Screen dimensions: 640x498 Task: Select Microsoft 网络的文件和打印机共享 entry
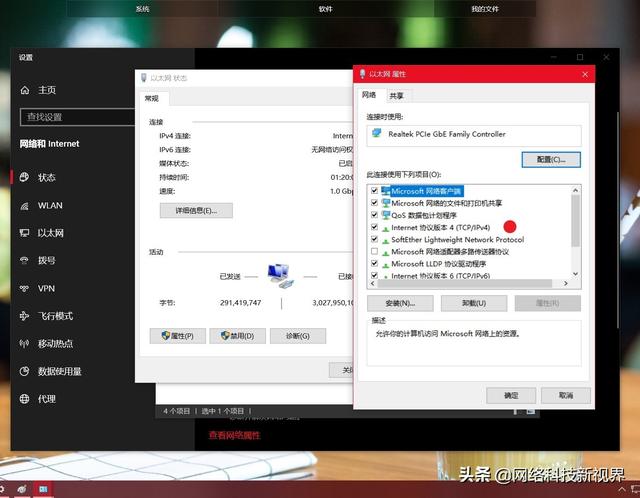click(x=447, y=203)
